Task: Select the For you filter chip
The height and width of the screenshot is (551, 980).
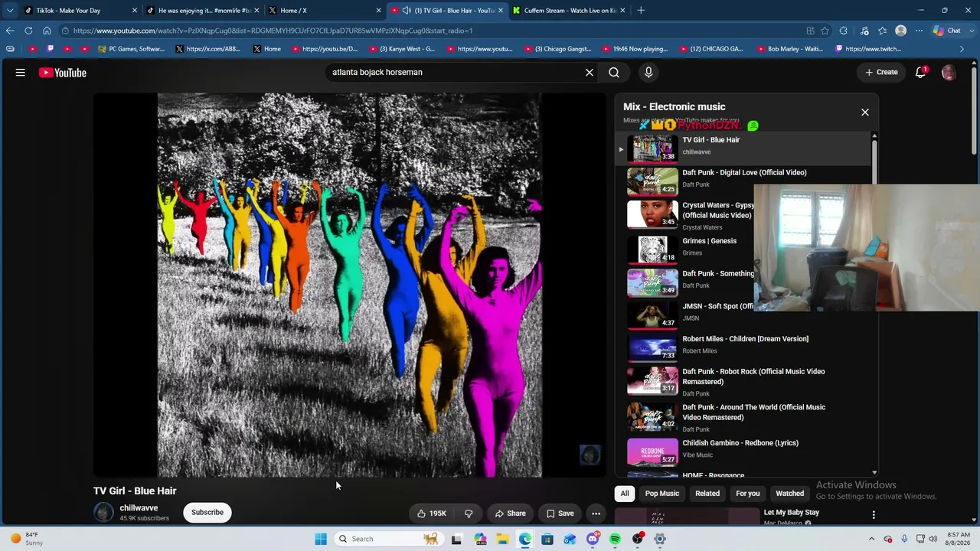Action: (748, 494)
